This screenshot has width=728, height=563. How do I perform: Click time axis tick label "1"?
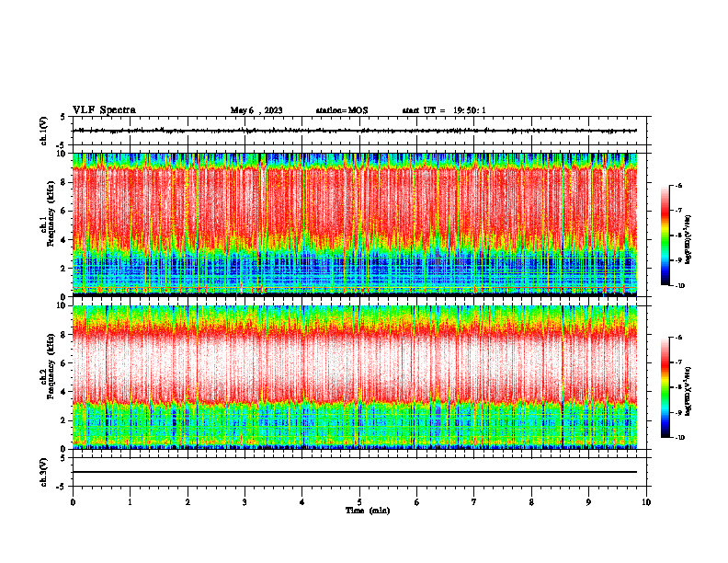pyautogui.click(x=130, y=502)
